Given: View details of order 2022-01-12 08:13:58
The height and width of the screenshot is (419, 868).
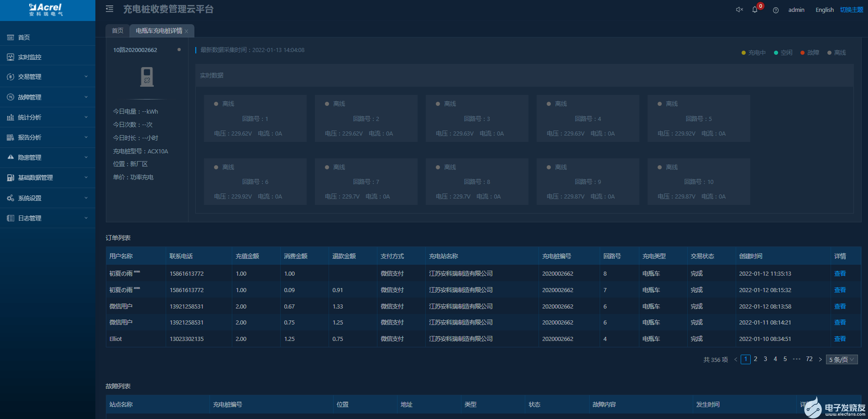Looking at the screenshot, I should tap(840, 306).
